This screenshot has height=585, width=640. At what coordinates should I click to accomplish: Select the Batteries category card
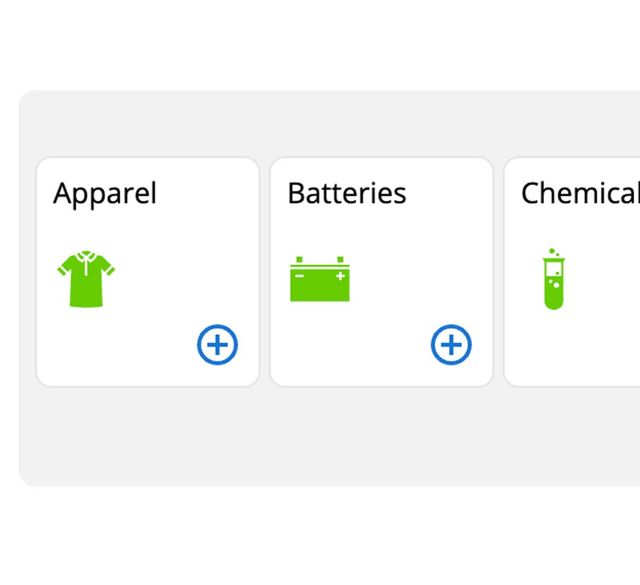coord(381,271)
